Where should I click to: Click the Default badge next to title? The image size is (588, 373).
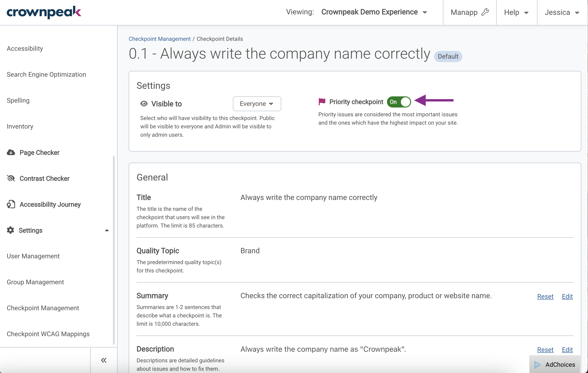448,56
